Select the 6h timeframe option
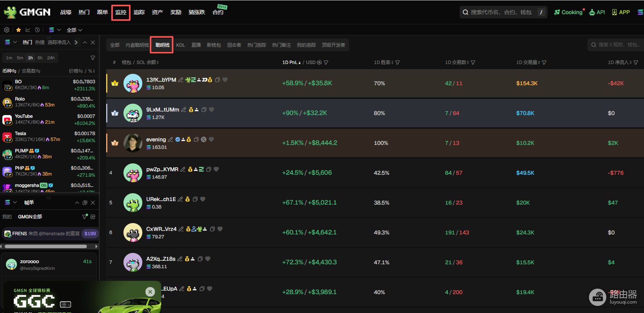The width and height of the screenshot is (644, 313). pyautogui.click(x=40, y=58)
